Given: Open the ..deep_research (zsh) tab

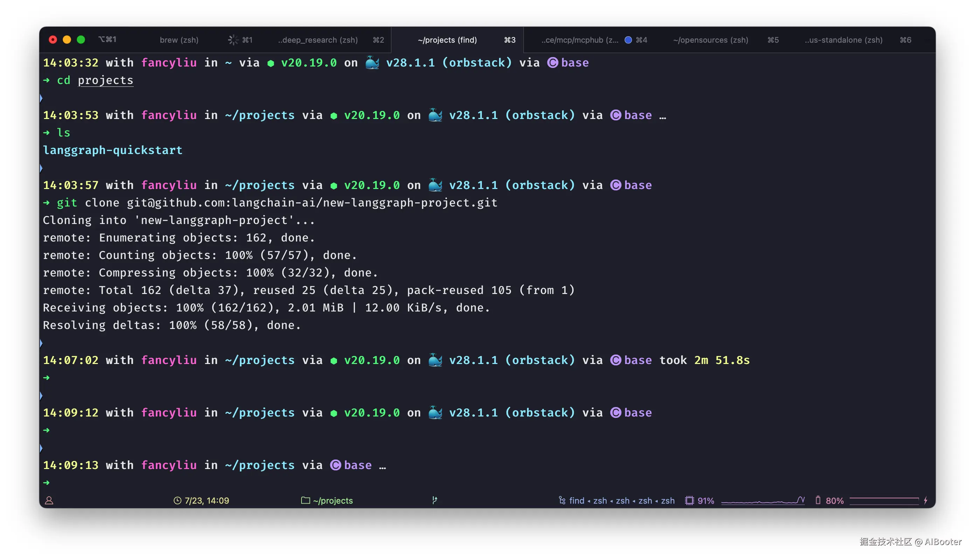Looking at the screenshot, I should point(318,40).
